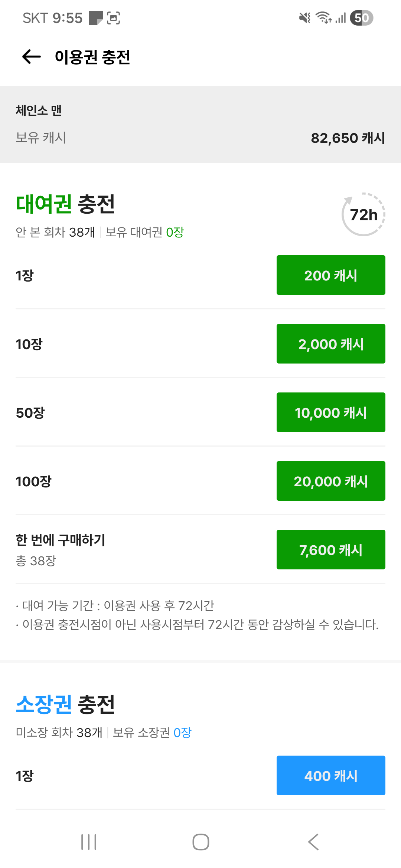Image resolution: width=401 pixels, height=868 pixels.
Task: Tap the Android home button icon
Action: click(200, 842)
